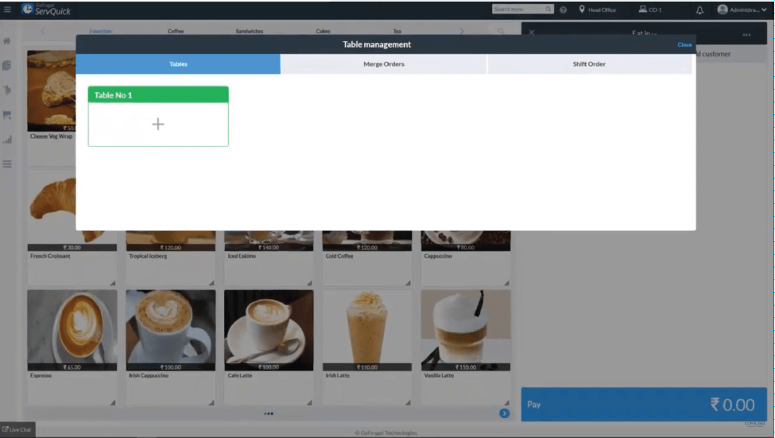Screen dimensions: 775x438
Task: Open the Live Chat button
Action: [17, 430]
